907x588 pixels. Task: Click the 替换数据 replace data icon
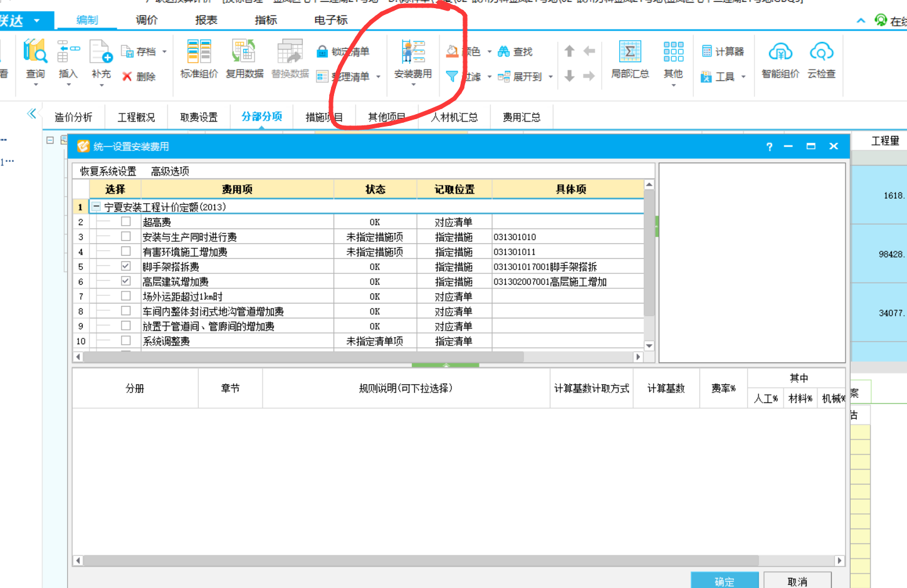pyautogui.click(x=290, y=51)
